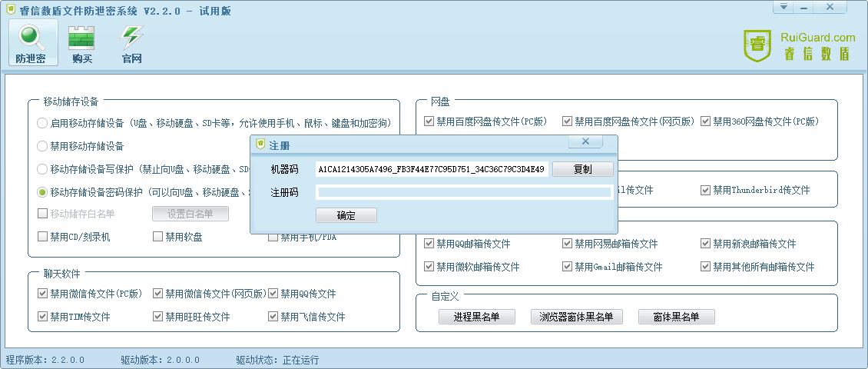The image size is (868, 369).
Task: Toggle 禁用新浪邮箱传文件 checkbox
Action: pos(705,243)
